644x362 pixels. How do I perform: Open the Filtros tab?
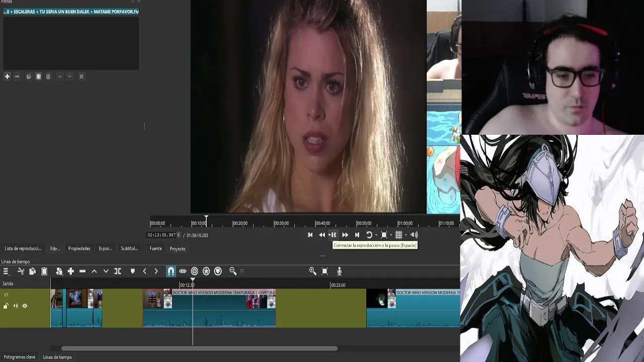55,249
